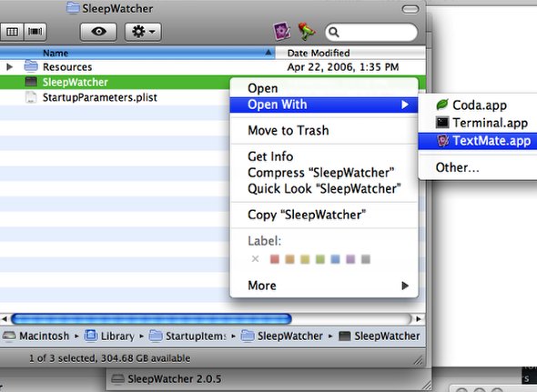
Task: Choose Other... in Open With submenu
Action: coord(478,167)
